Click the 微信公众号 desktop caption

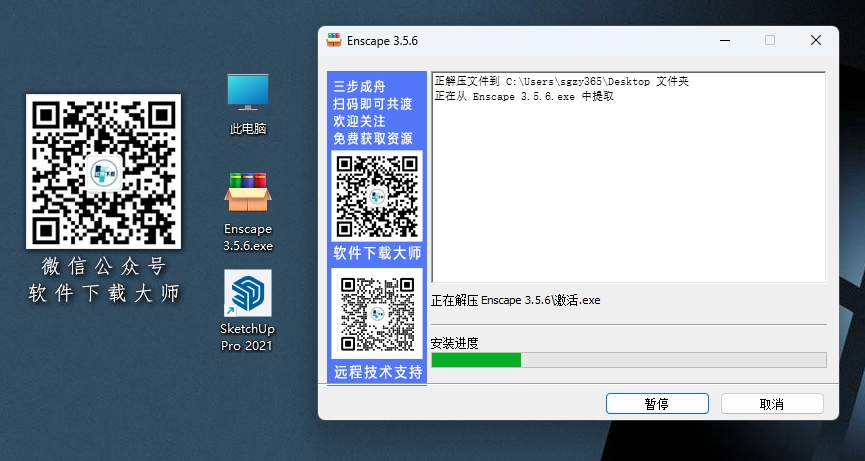click(104, 267)
